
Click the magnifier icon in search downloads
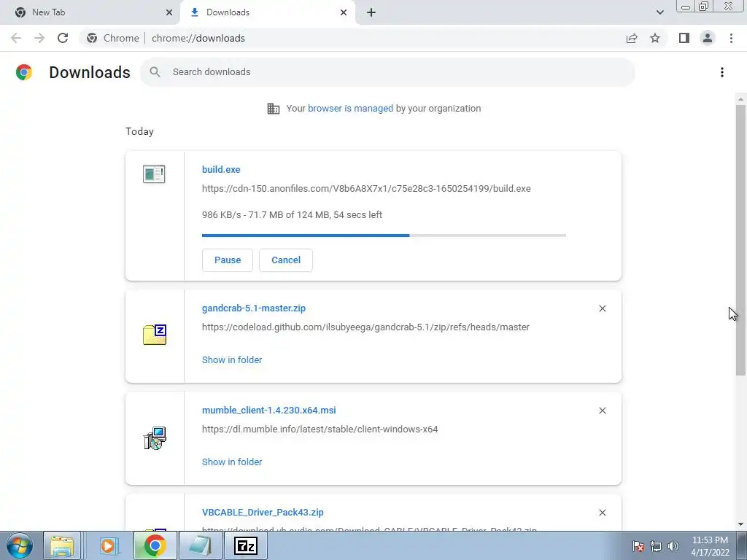155,72
